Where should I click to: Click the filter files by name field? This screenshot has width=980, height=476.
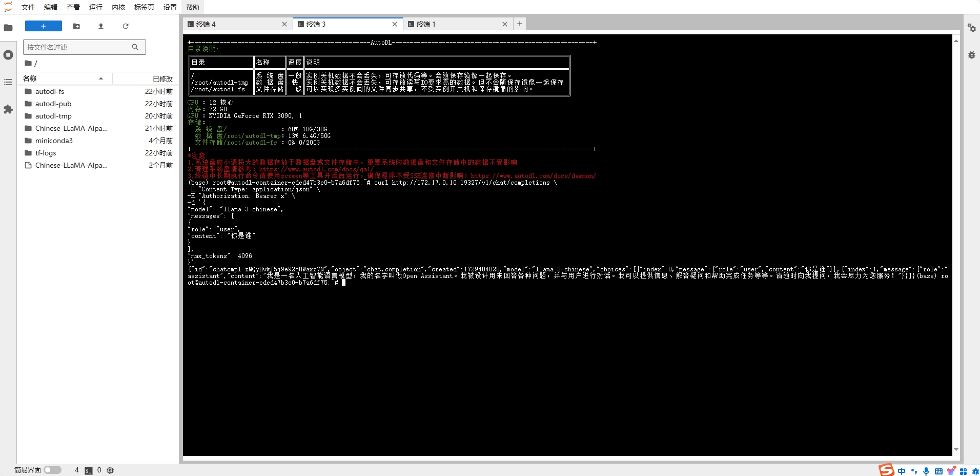77,47
